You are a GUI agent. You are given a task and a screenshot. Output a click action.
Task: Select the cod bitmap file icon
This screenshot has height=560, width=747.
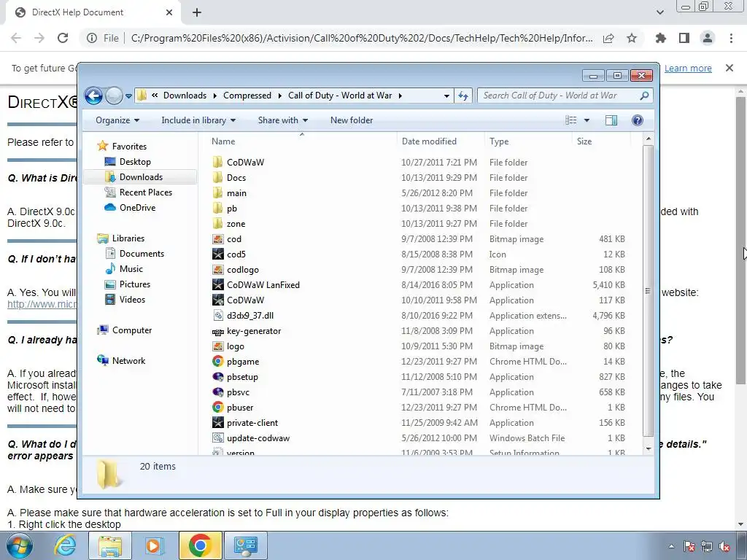[217, 239]
